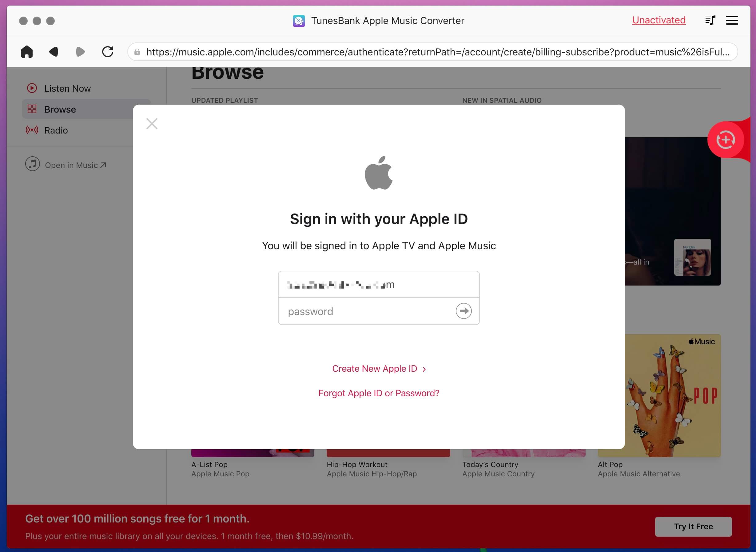Click the Radio broadcast sidebar icon
This screenshot has width=756, height=552.
(x=32, y=130)
